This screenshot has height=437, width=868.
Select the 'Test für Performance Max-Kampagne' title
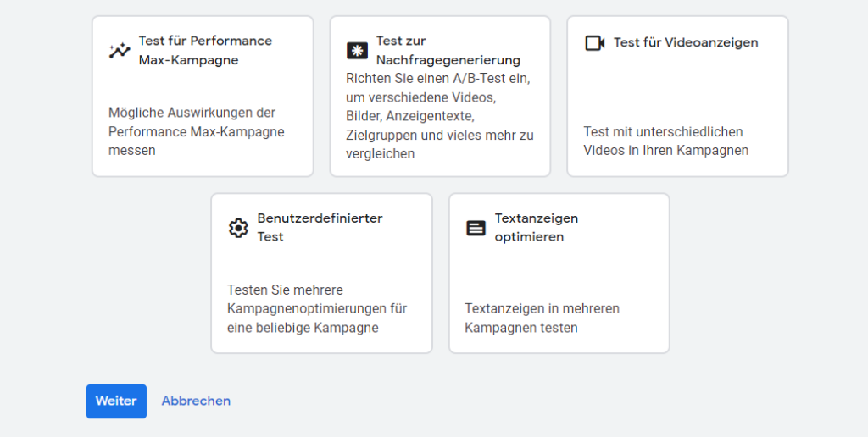pos(205,50)
